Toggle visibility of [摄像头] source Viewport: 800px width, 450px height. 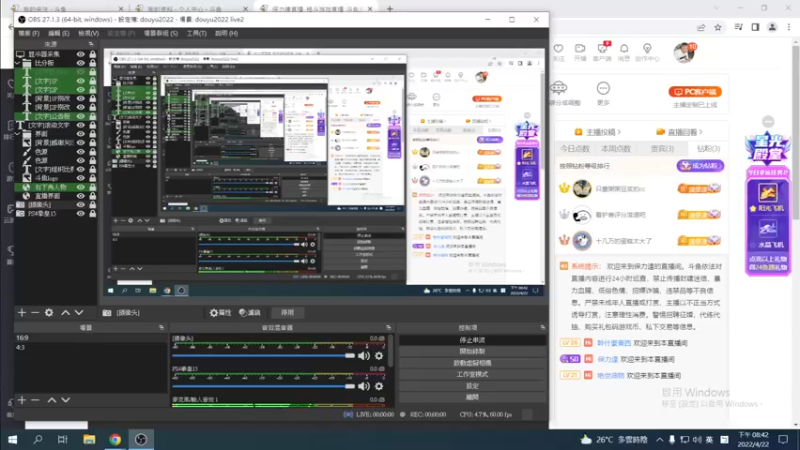click(81, 205)
